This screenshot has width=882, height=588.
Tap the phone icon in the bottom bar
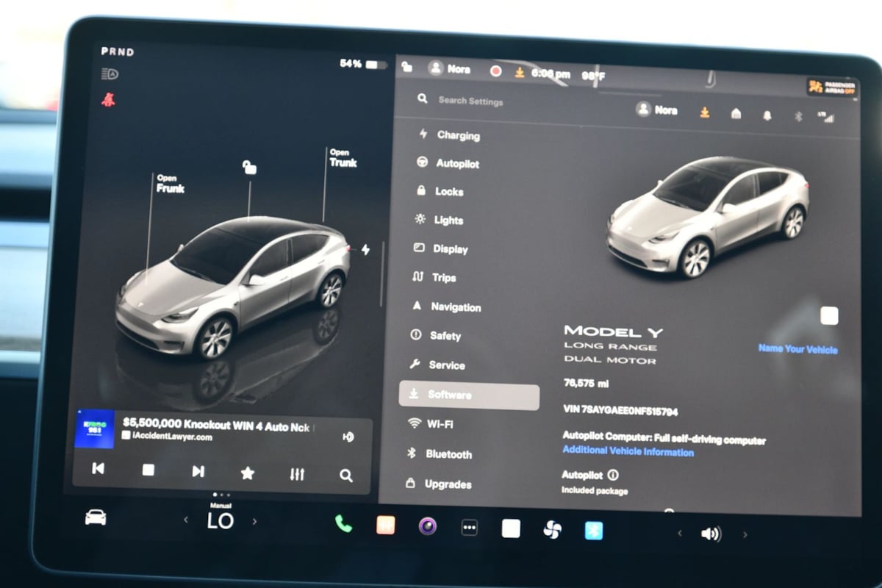[x=343, y=523]
